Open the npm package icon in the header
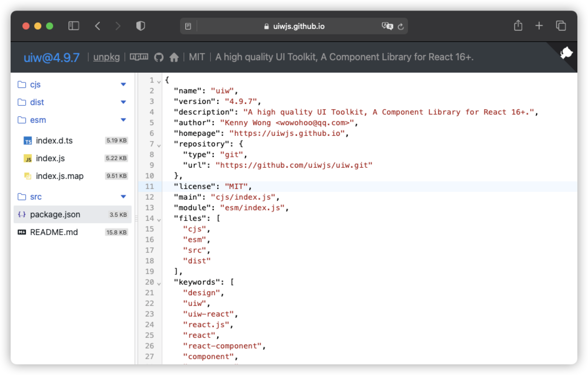This screenshot has height=375, width=588. [139, 57]
